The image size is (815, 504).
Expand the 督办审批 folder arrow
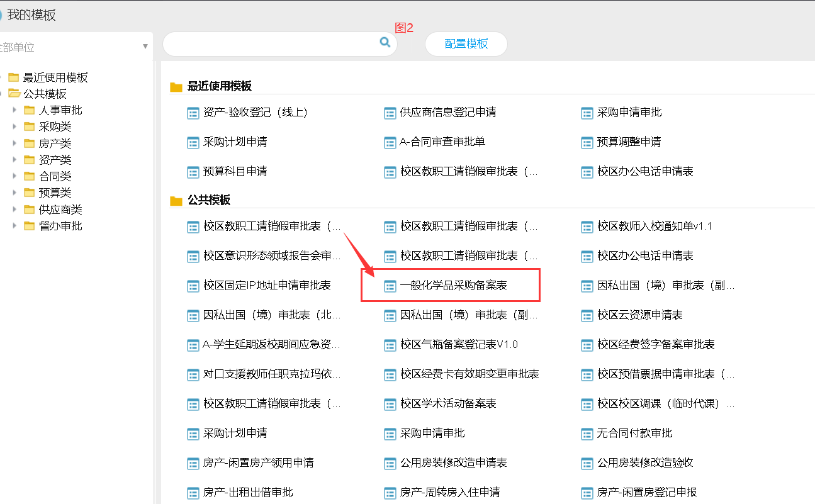14,226
